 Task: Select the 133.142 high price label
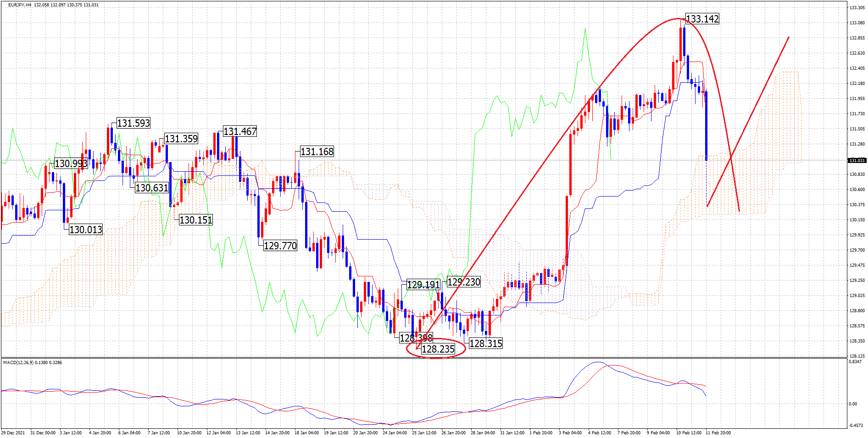click(x=702, y=19)
